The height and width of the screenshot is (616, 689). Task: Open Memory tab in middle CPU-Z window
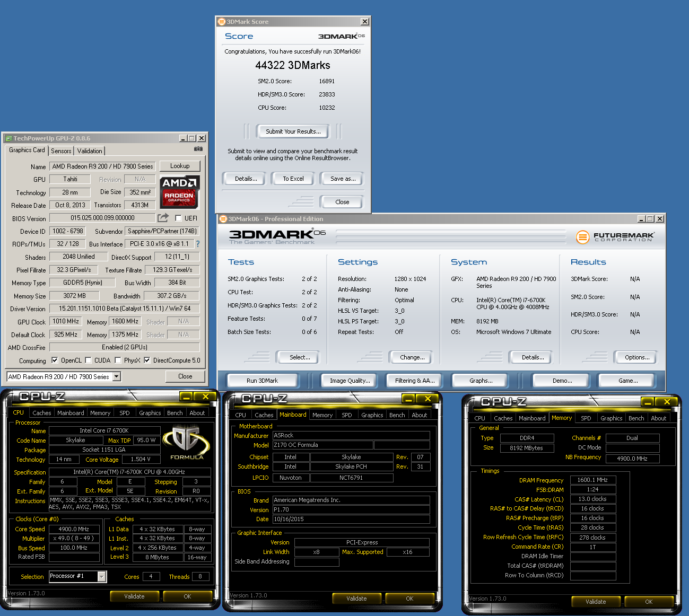point(322,415)
